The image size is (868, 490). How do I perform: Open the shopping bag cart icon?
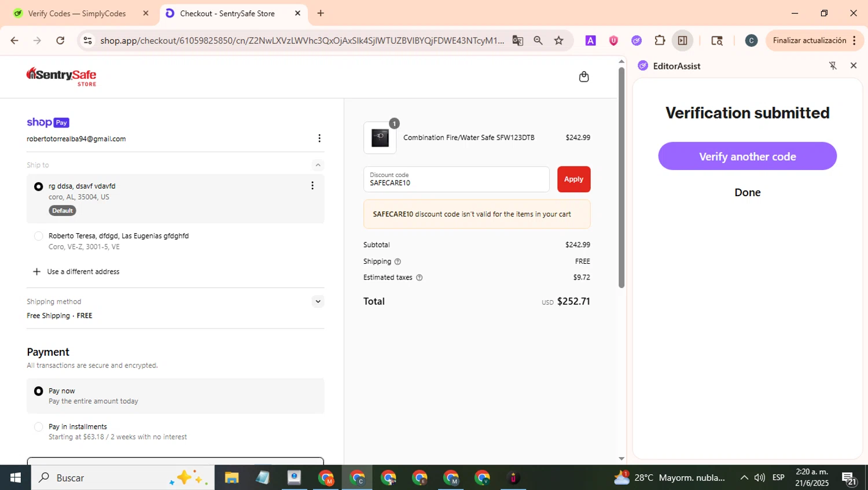pyautogui.click(x=584, y=77)
